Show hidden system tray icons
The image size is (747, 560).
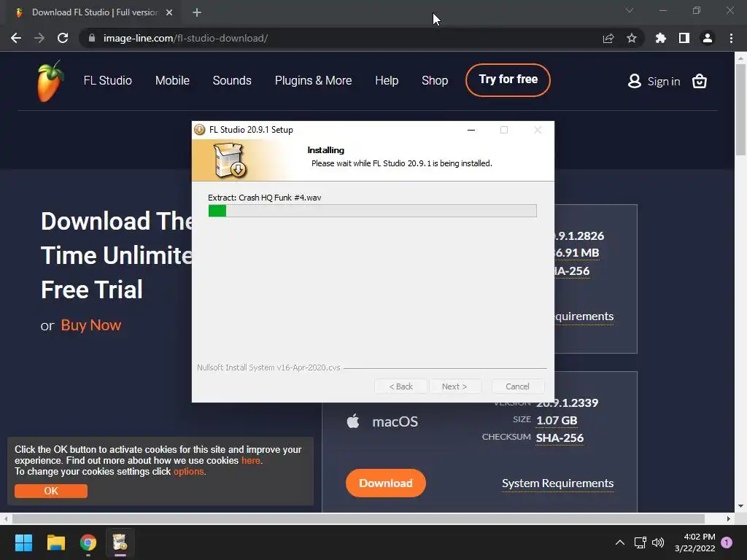click(x=620, y=542)
